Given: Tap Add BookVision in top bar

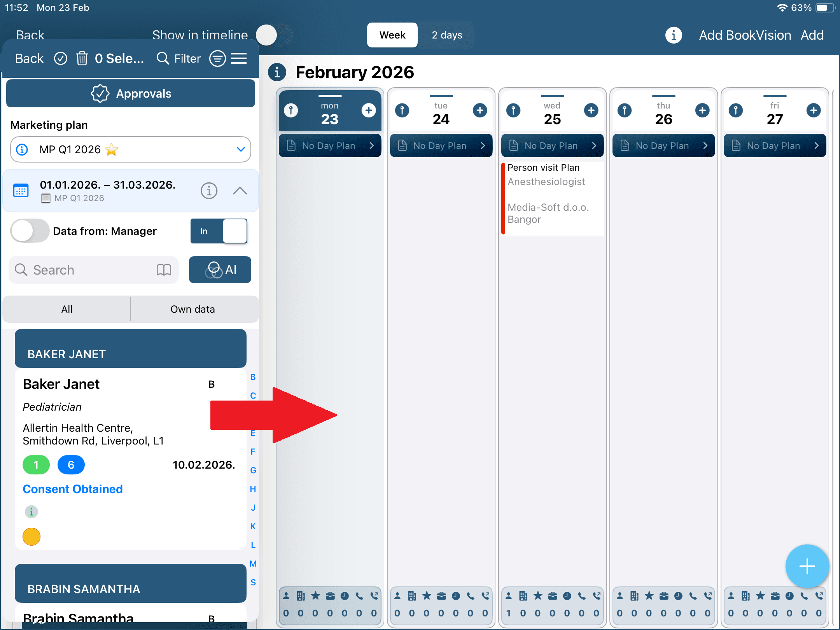Looking at the screenshot, I should tap(745, 35).
